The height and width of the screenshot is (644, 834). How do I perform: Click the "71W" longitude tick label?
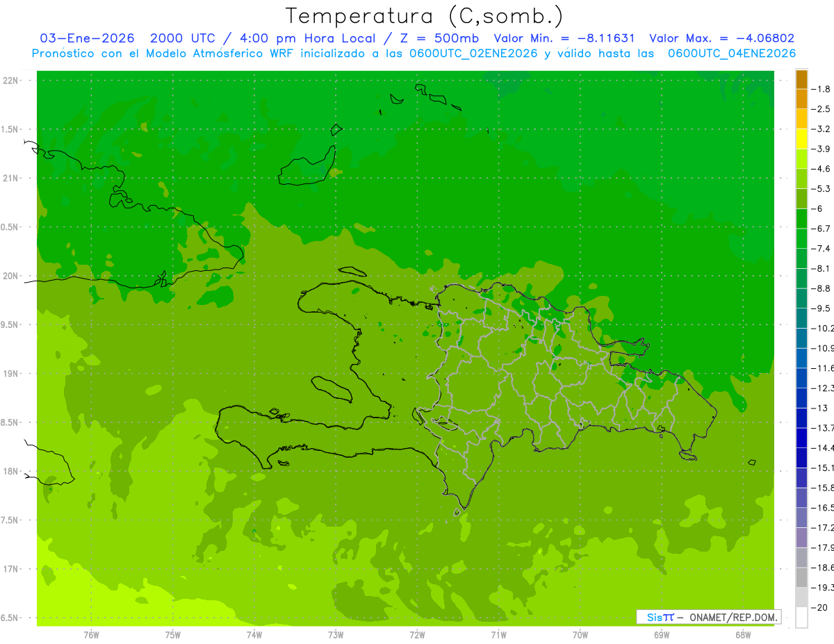498,635
